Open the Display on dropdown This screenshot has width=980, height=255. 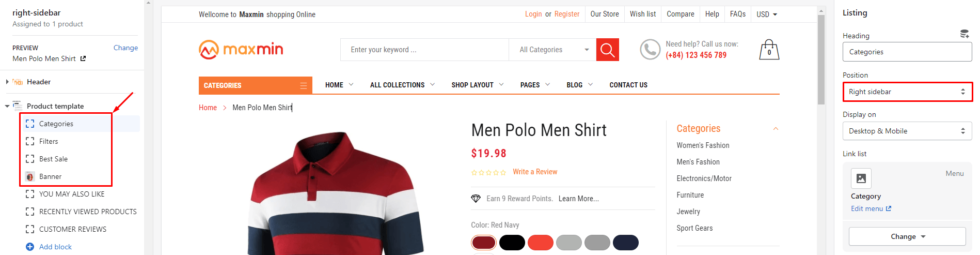coord(907,131)
